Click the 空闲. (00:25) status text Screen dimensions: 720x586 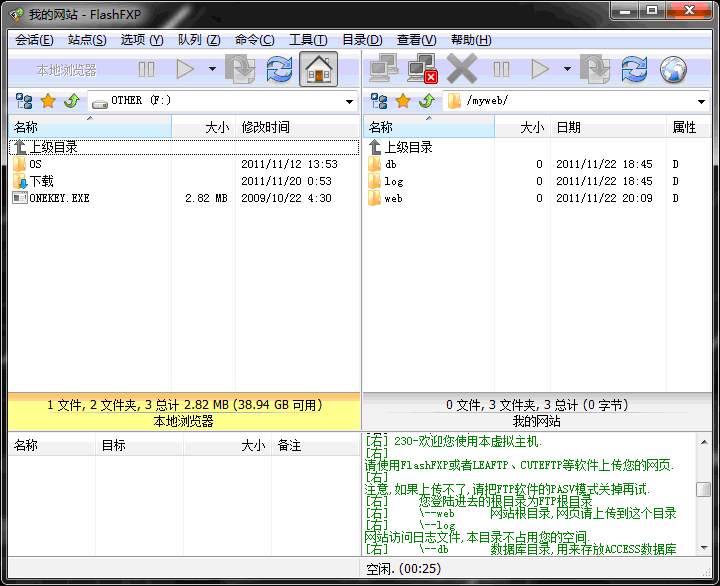(403, 569)
